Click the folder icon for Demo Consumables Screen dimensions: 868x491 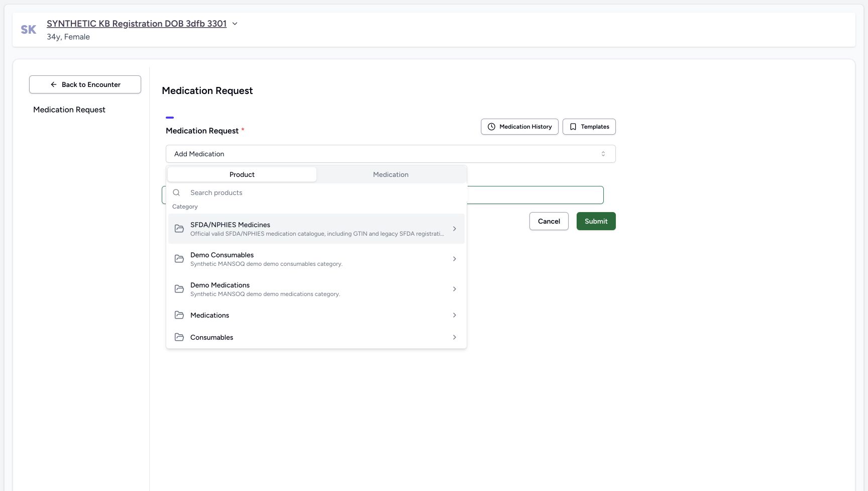[x=179, y=259]
